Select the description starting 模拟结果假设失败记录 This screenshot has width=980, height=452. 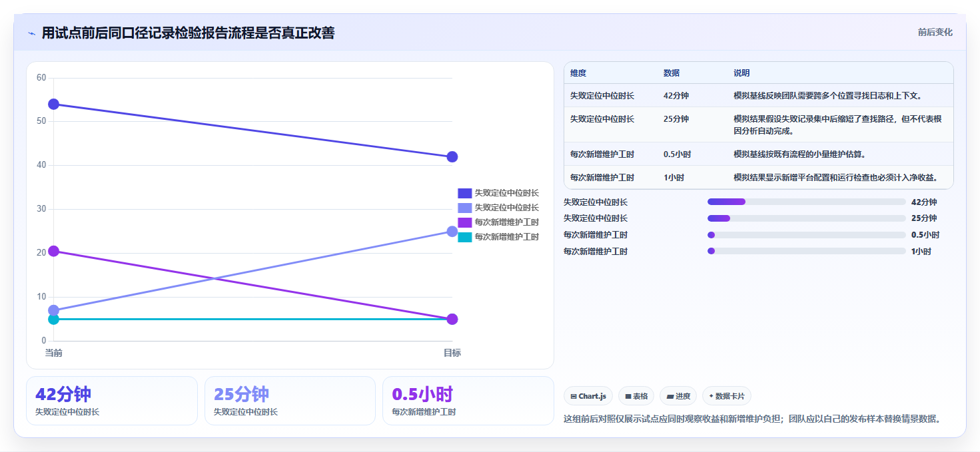click(838, 124)
